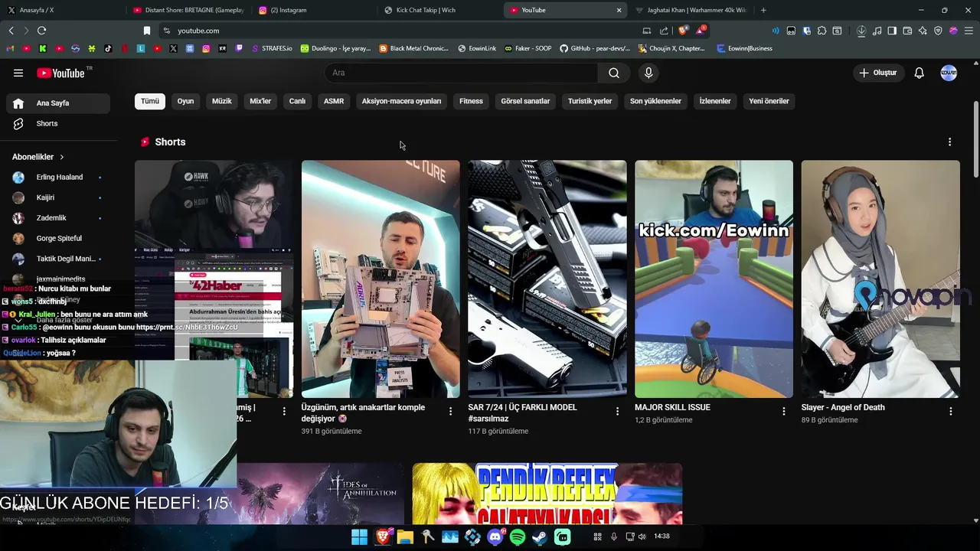Open Gorge Spiteful subscription channel
The height and width of the screenshot is (551, 980).
58,239
